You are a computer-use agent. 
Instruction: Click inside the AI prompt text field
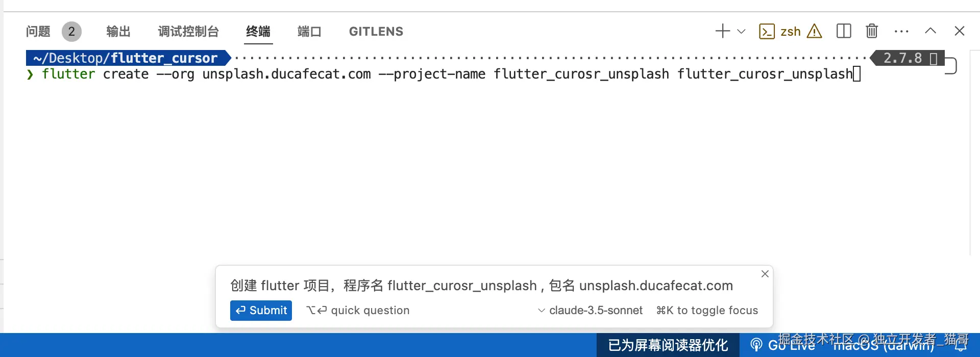coord(481,286)
